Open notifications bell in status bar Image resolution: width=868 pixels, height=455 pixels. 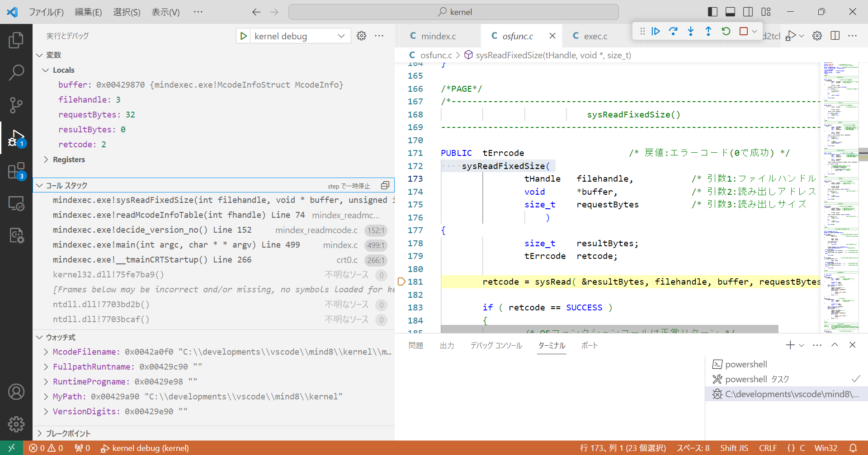click(853, 448)
